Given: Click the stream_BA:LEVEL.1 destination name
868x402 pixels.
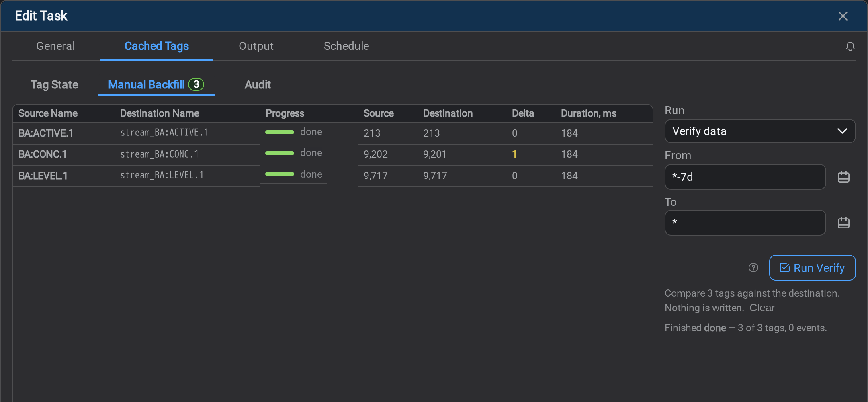Looking at the screenshot, I should 162,175.
